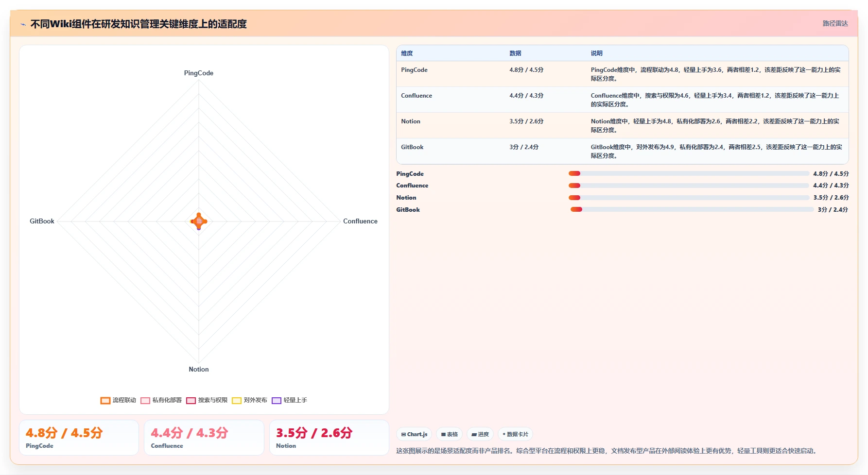Image resolution: width=868 pixels, height=475 pixels.
Task: Click the 4.4分 / 4.3分 table value
Action: coord(526,96)
